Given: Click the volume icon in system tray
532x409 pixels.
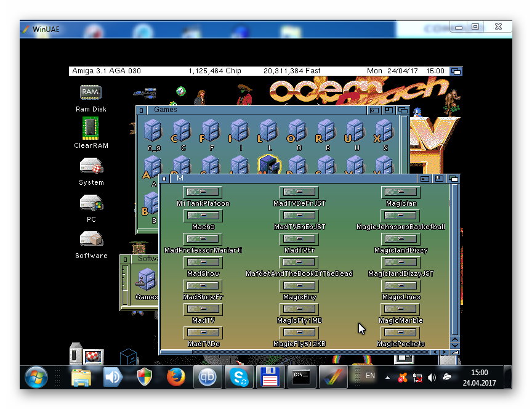Looking at the screenshot, I should (x=432, y=378).
